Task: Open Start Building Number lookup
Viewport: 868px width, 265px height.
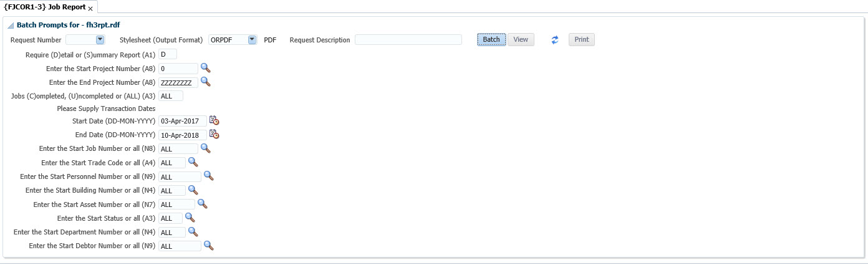Action: [193, 190]
